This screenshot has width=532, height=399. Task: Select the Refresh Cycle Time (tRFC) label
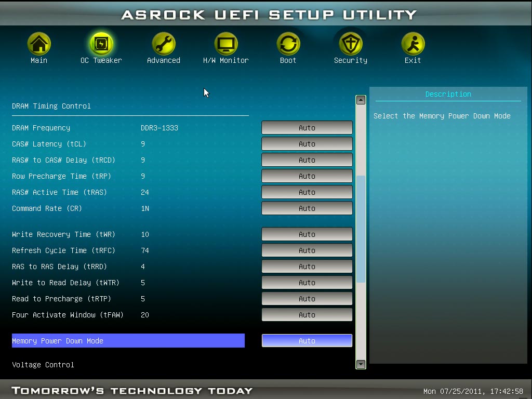coord(63,250)
